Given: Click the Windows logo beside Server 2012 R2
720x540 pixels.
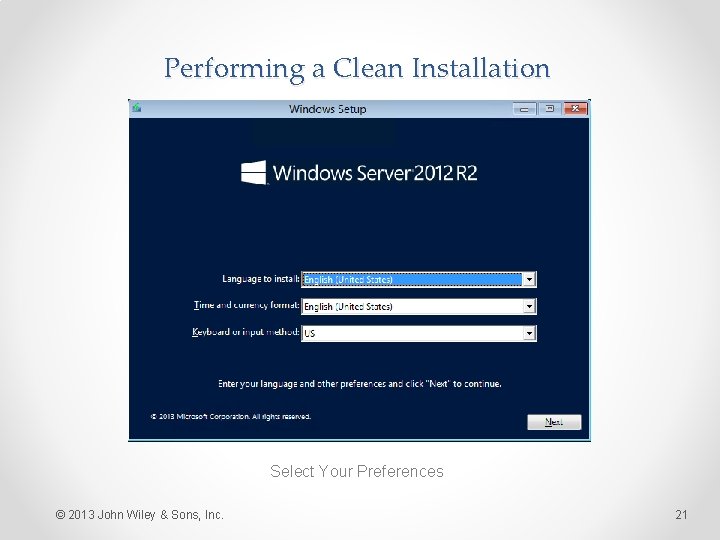Looking at the screenshot, I should coord(253,172).
